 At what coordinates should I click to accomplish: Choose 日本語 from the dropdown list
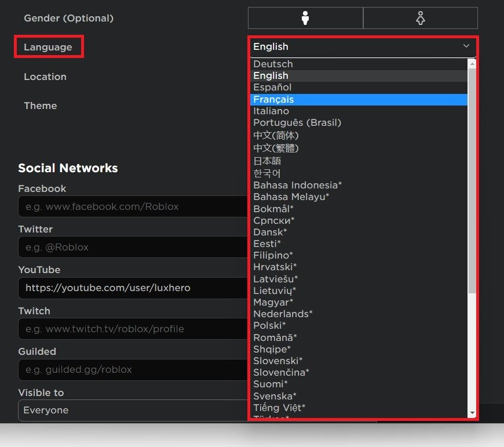click(267, 161)
